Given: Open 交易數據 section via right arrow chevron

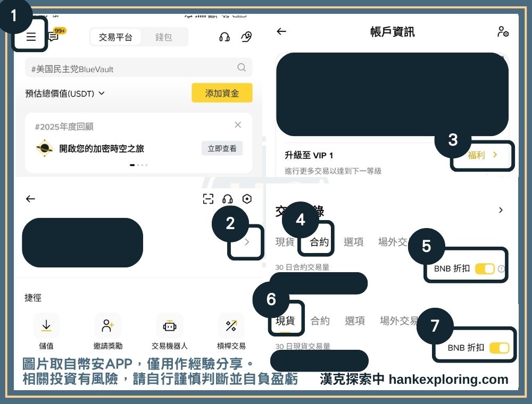Looking at the screenshot, I should (500, 210).
